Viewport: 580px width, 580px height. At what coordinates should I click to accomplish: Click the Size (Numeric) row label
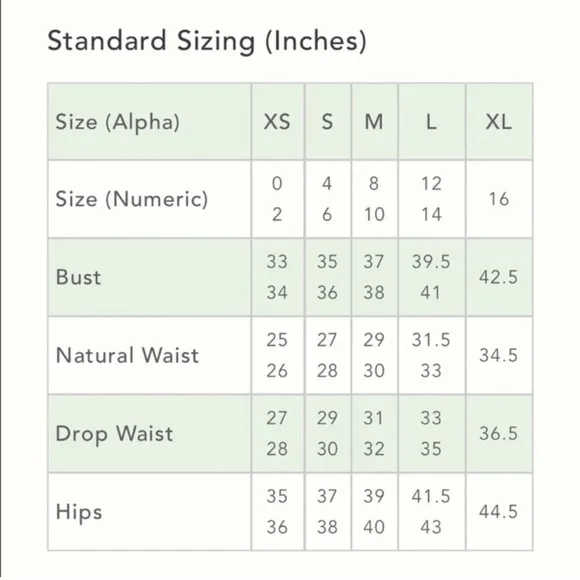click(x=132, y=199)
